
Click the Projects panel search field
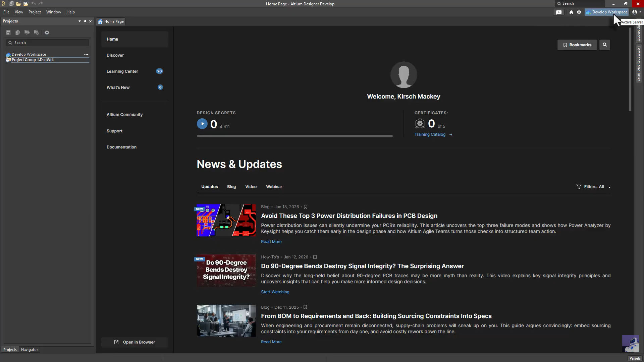[47, 43]
